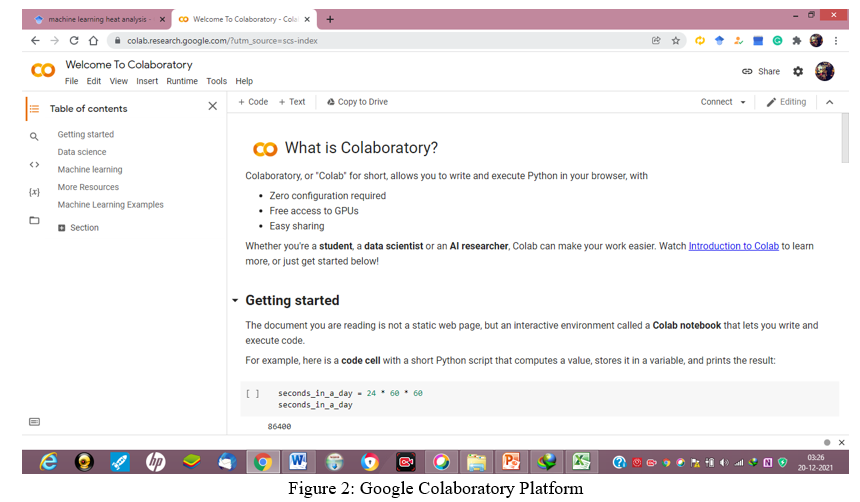Click the Connect button

point(716,102)
